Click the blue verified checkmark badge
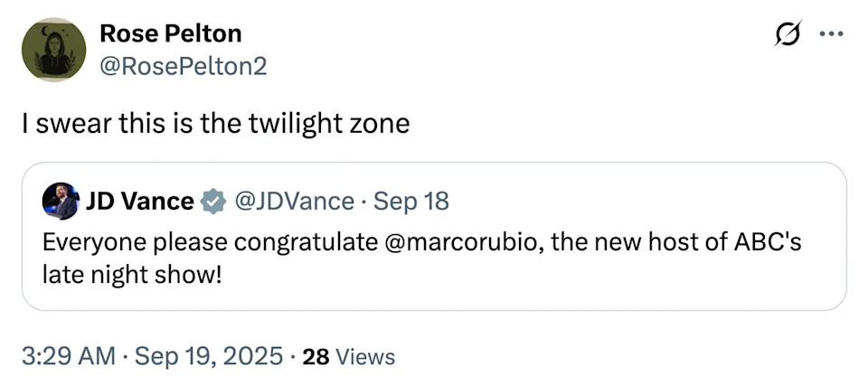This screenshot has height=386, width=868. [213, 201]
